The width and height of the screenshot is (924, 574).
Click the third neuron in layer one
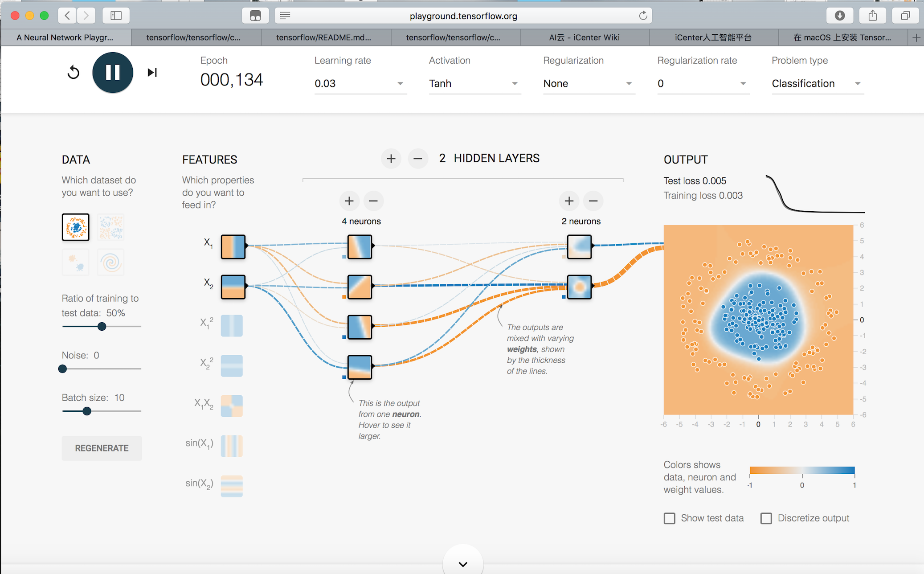click(360, 327)
